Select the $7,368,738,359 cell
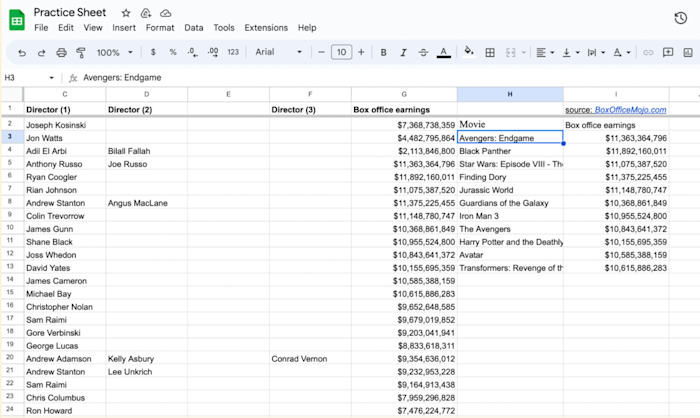The image size is (700, 418). click(404, 125)
